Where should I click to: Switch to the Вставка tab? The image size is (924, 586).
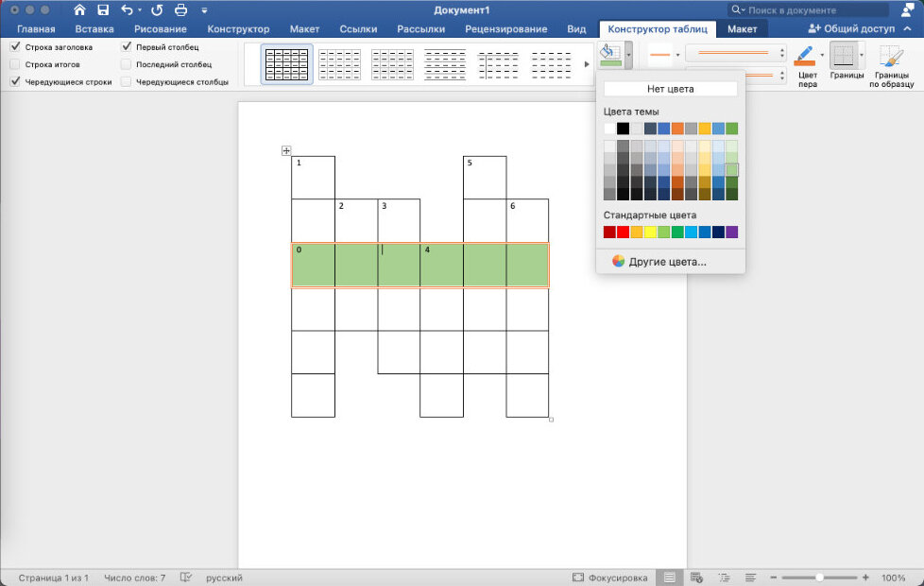[x=94, y=29]
